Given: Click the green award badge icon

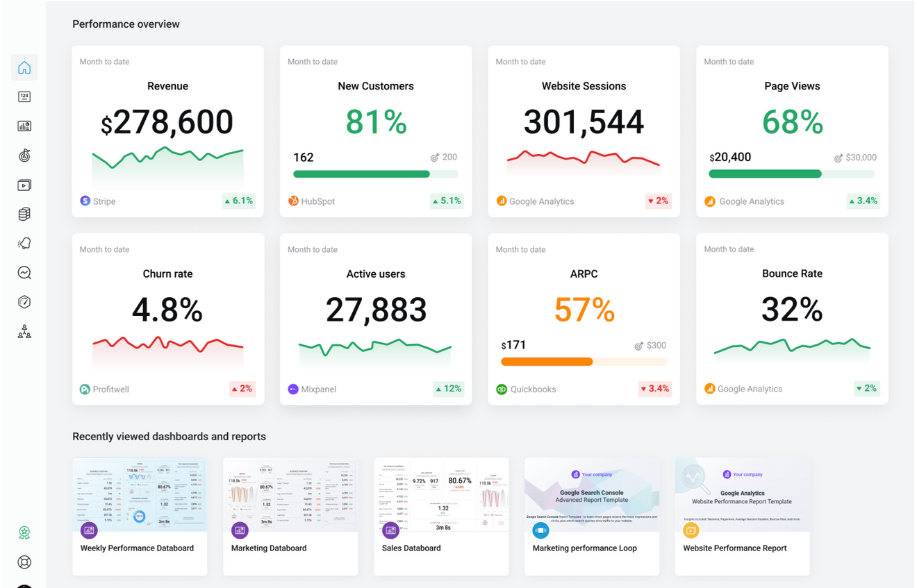Looking at the screenshot, I should 24,532.
